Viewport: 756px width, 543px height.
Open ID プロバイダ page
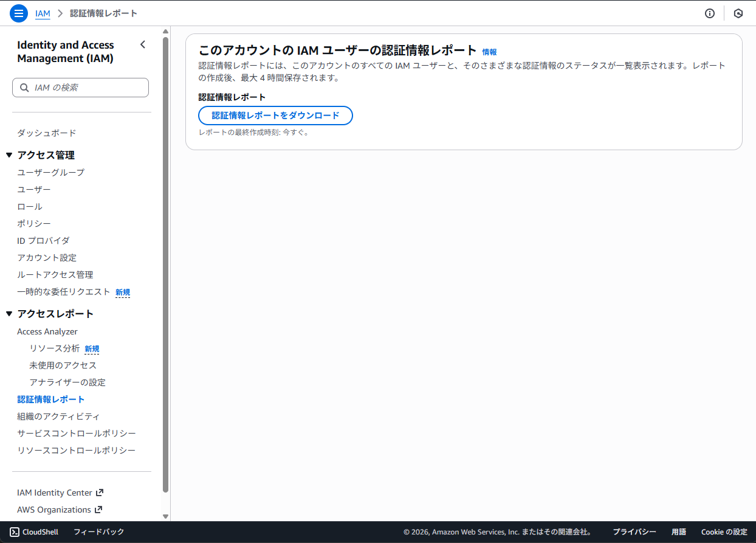point(43,241)
